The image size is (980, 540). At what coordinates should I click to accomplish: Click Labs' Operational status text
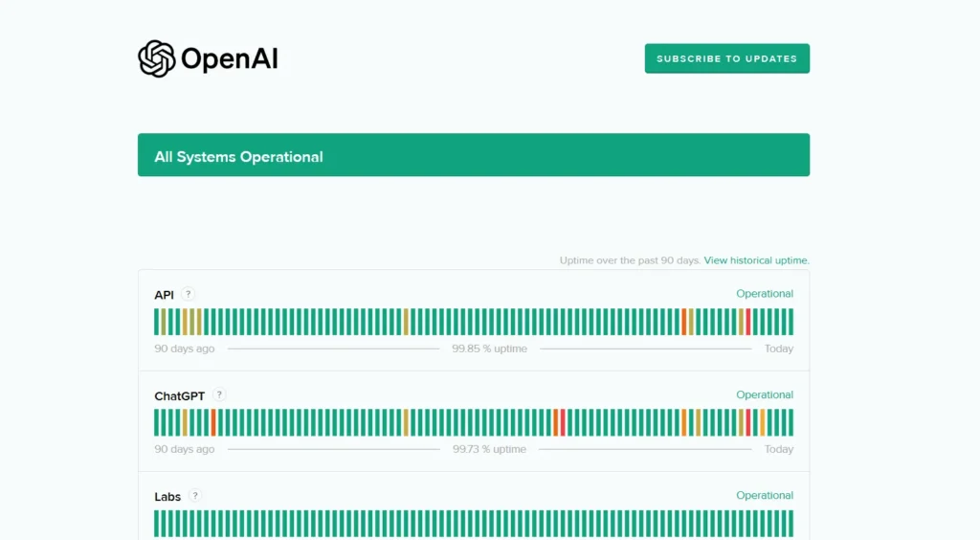coord(765,496)
